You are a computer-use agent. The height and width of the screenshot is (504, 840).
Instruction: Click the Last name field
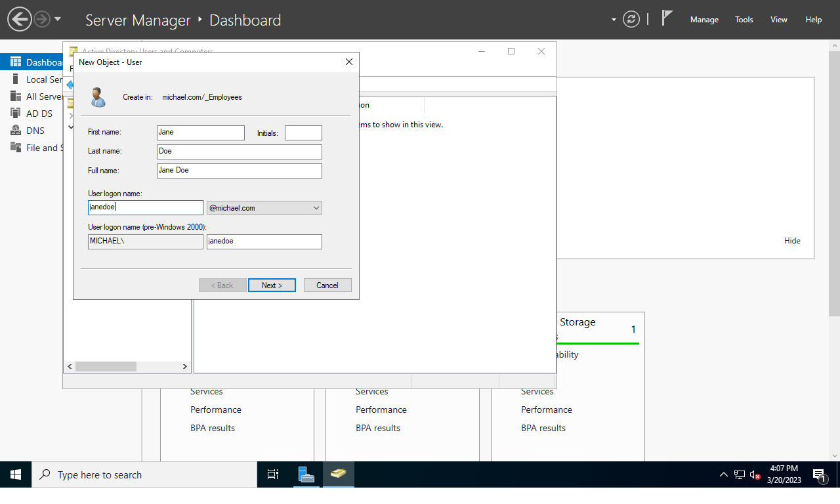[x=240, y=152]
